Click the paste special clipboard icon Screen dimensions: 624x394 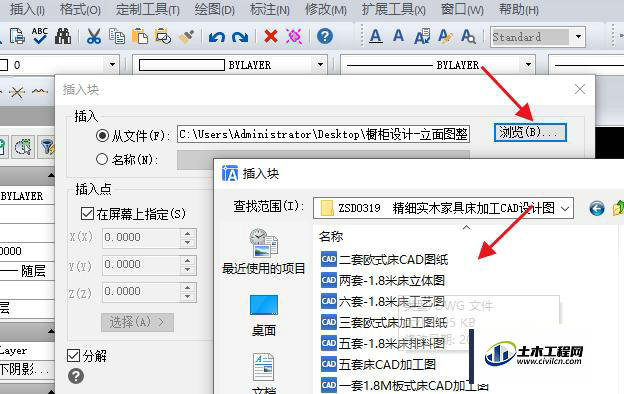pos(163,36)
